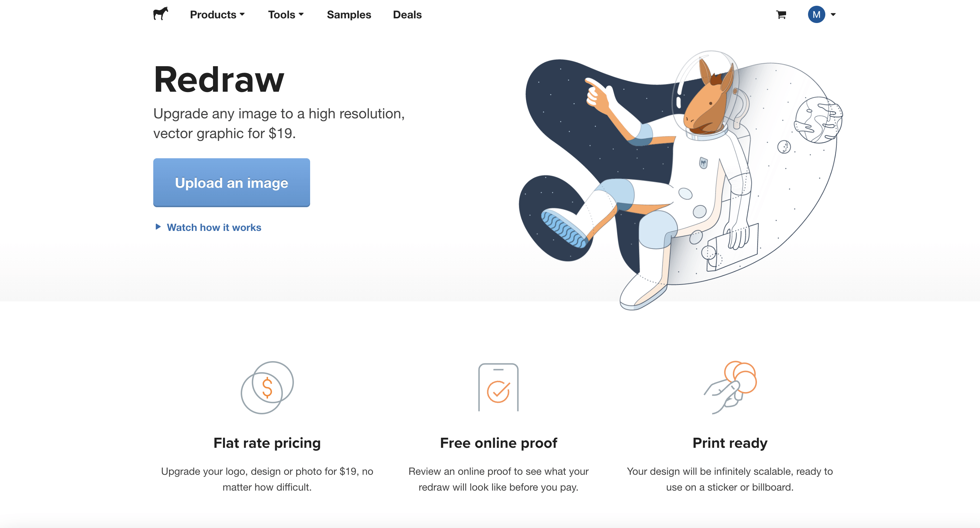Click the flat rate pricing dollar icon

[267, 387]
